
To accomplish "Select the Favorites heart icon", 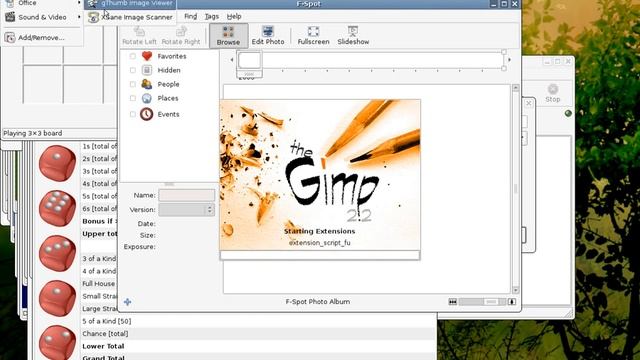I will coord(147,56).
